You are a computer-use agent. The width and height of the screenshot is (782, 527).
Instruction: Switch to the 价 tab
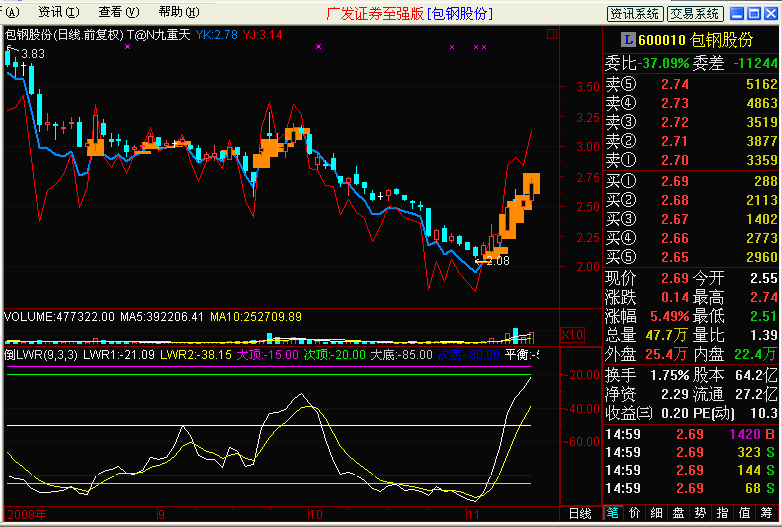click(634, 513)
